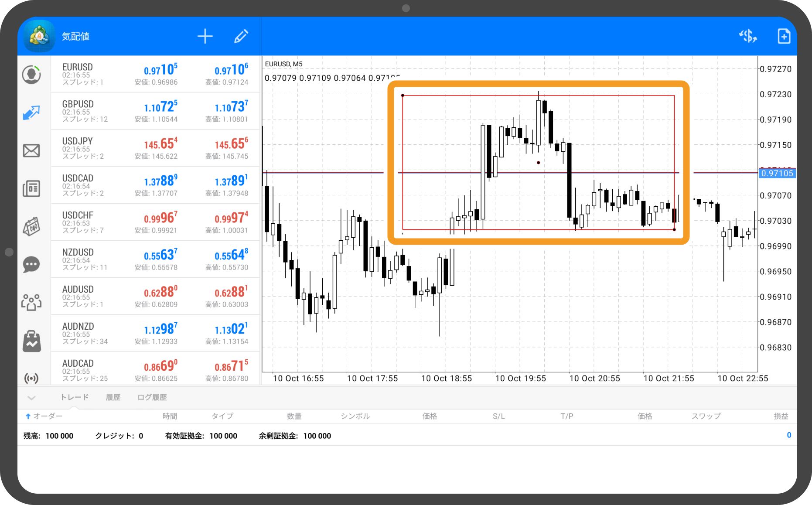Open the chat bubble sidebar icon
This screenshot has height=505, width=812.
[31, 264]
